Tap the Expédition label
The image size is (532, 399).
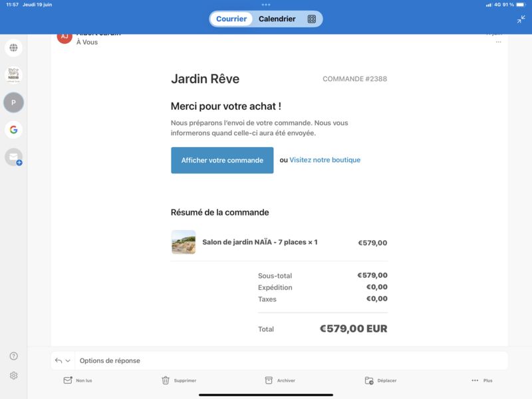[275, 287]
